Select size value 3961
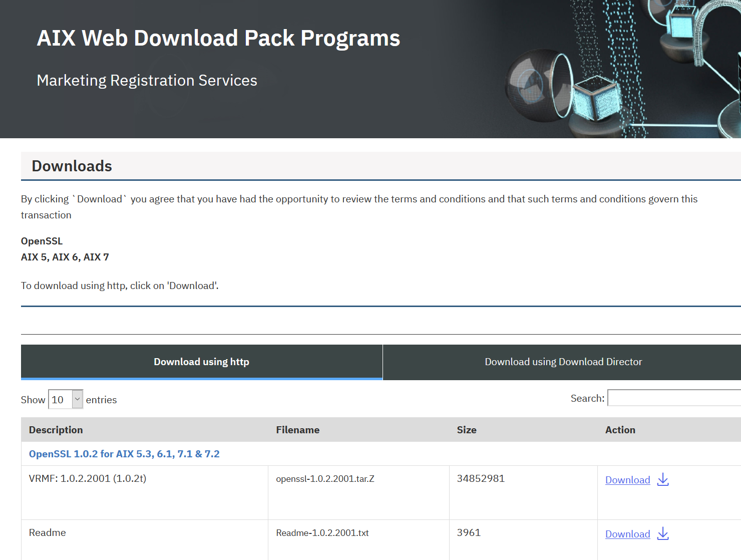The height and width of the screenshot is (560, 741). 469,532
